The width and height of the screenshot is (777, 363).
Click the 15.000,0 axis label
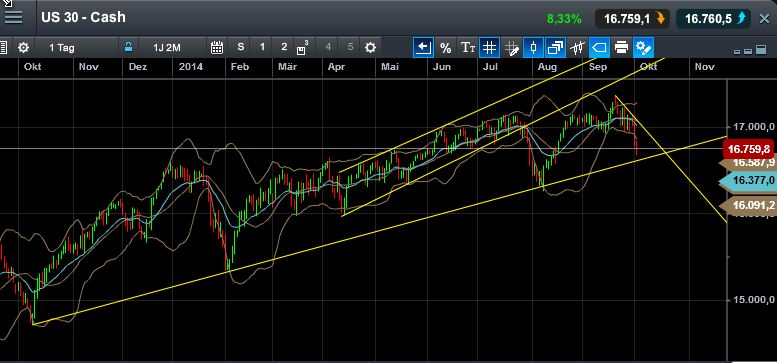753,300
